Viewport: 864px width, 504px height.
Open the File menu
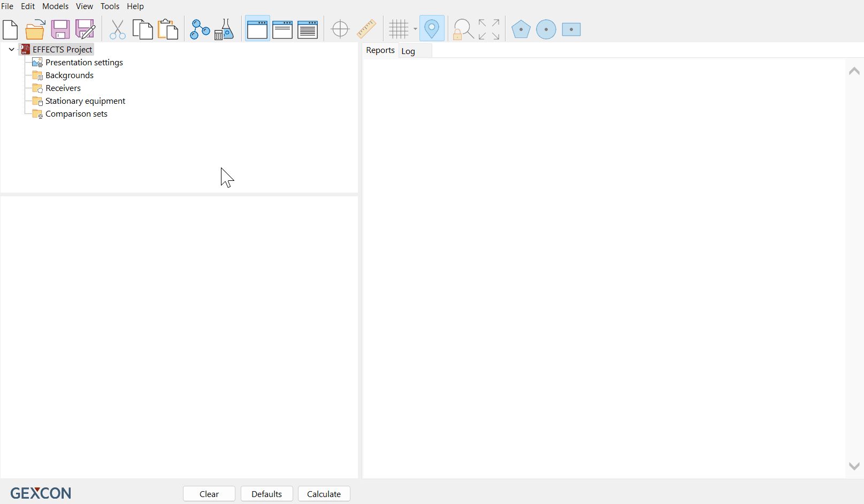(x=7, y=6)
